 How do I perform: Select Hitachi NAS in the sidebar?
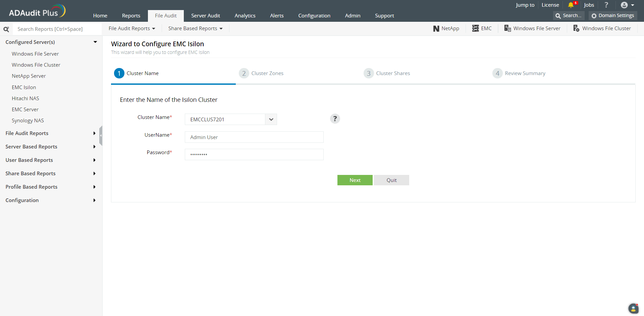pos(25,99)
